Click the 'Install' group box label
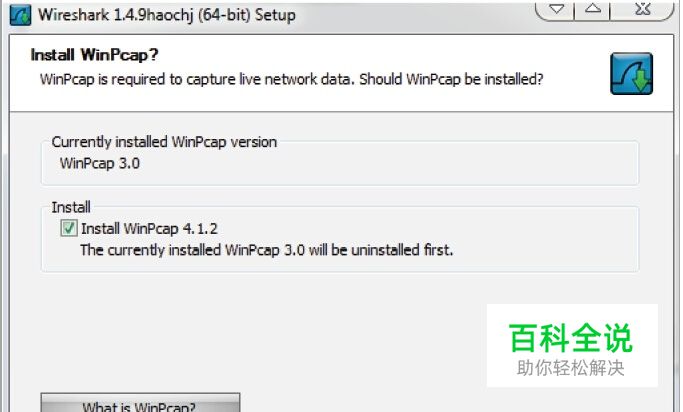 (71, 207)
